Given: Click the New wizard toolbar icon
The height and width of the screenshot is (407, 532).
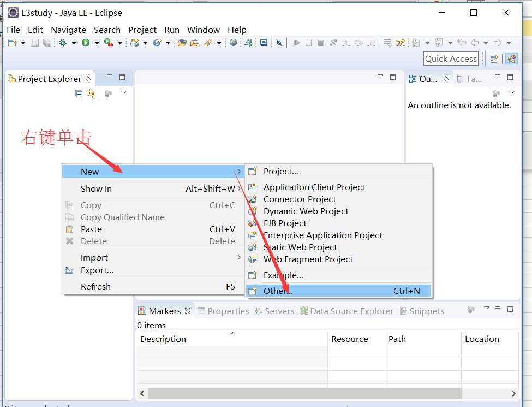Looking at the screenshot, I should tap(12, 43).
